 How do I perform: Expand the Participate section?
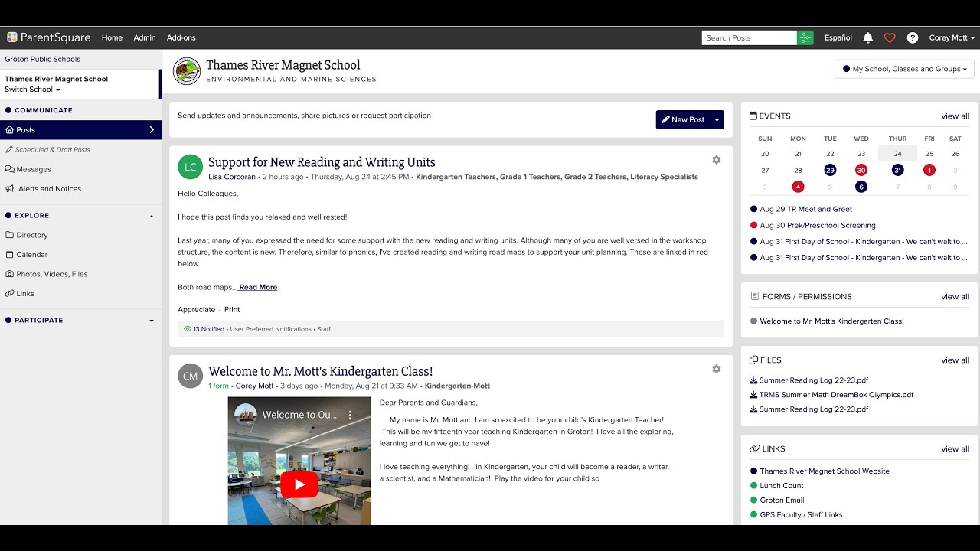click(151, 321)
